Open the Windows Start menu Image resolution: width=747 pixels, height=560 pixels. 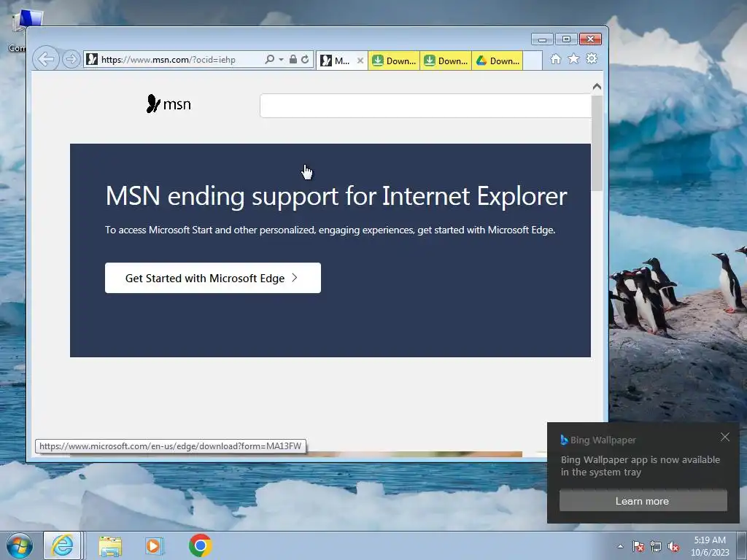[x=20, y=545]
